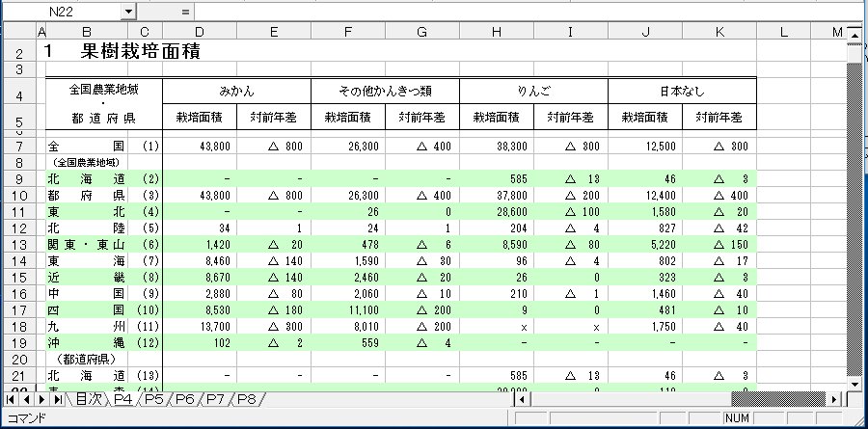Click the 日本なし header cell

(682, 91)
